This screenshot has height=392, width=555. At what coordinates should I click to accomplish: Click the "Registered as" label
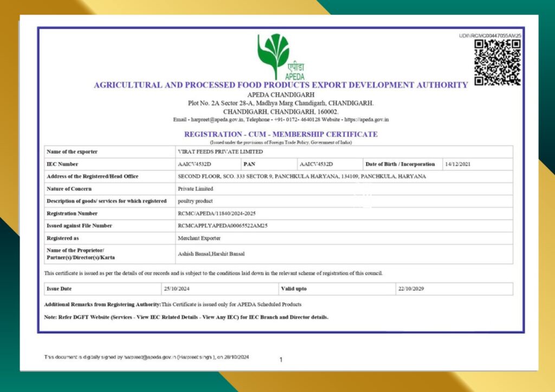click(63, 238)
